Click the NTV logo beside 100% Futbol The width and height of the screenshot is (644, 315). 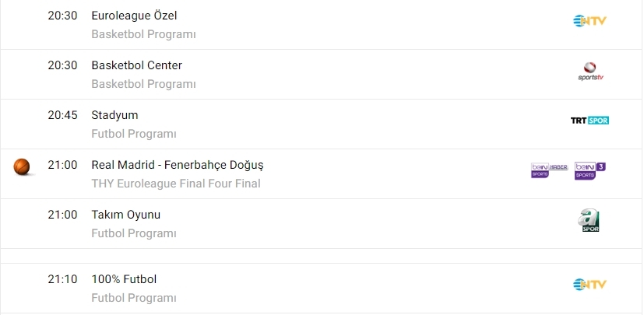click(589, 285)
